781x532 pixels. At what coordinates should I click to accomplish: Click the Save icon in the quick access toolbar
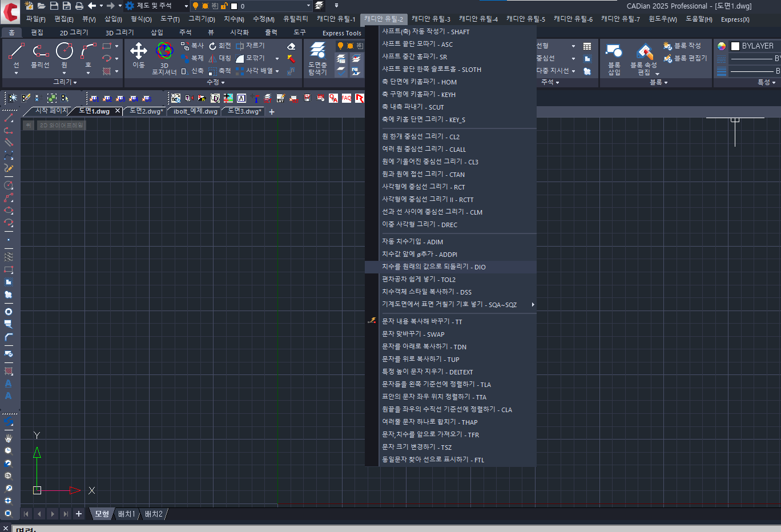54,6
